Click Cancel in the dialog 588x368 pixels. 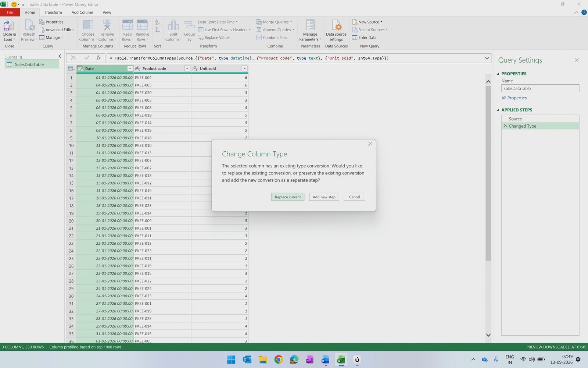pyautogui.click(x=354, y=197)
